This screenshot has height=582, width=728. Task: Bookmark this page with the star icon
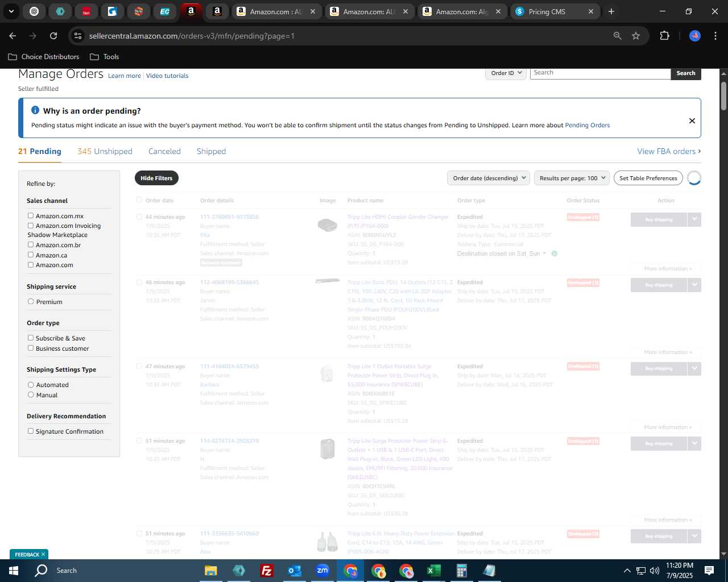pyautogui.click(x=636, y=36)
